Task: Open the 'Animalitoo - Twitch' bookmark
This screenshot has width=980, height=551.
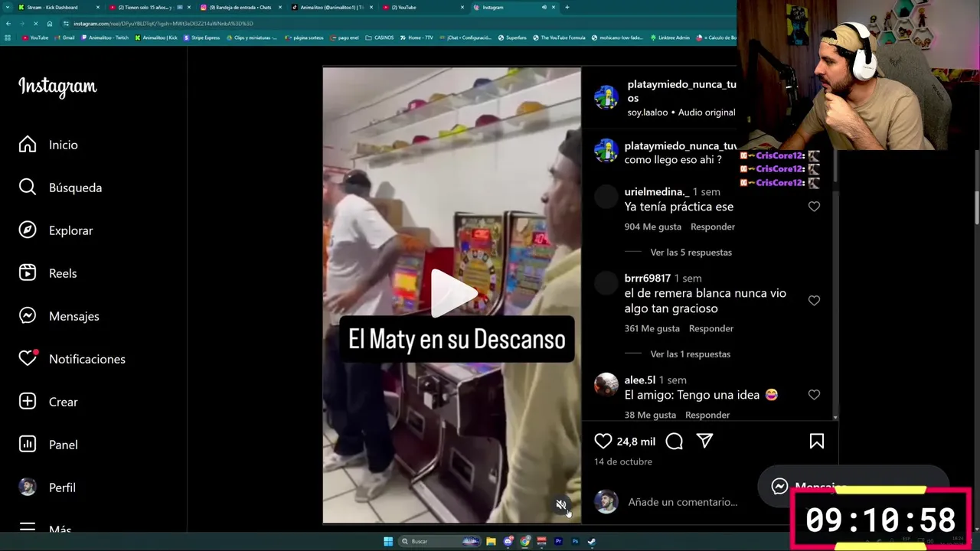Action: pos(106,37)
